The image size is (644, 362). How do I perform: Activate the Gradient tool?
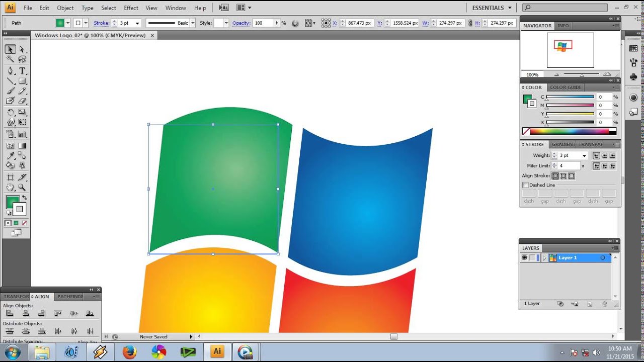(22, 146)
